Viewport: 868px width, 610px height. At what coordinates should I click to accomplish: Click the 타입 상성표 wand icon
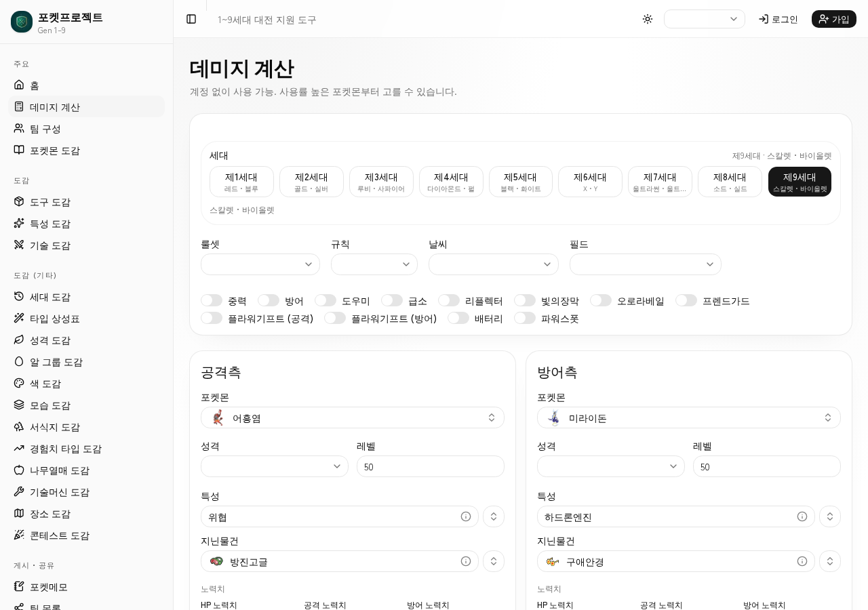tap(19, 318)
